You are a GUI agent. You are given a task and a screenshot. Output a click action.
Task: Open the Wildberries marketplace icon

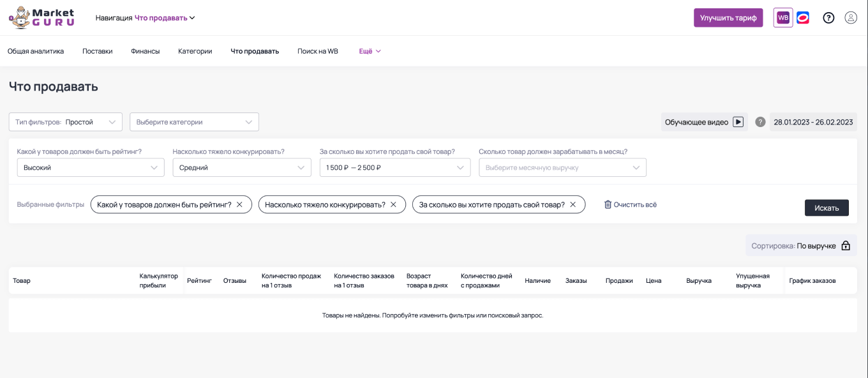coord(783,17)
